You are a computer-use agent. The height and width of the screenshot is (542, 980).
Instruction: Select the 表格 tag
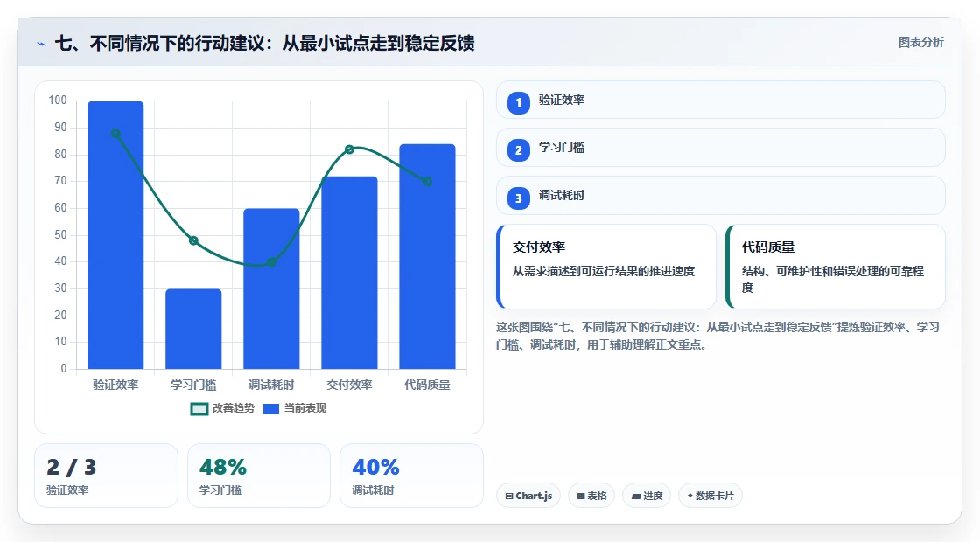click(591, 496)
